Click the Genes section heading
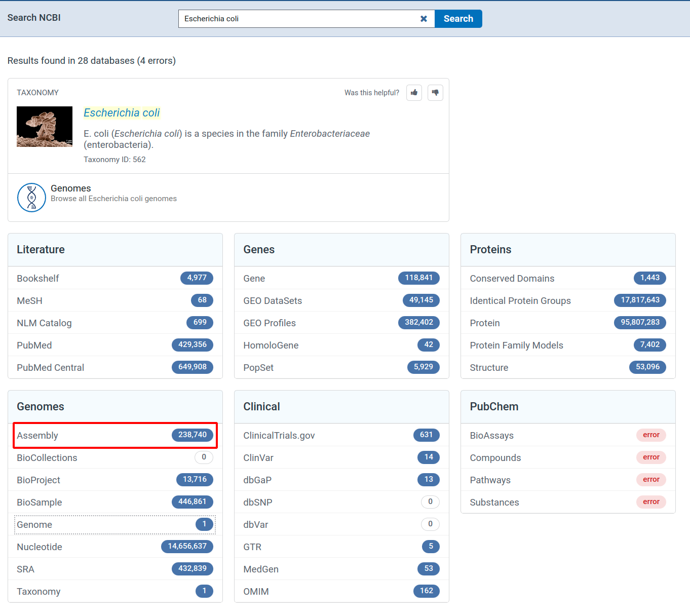Image resolution: width=690 pixels, height=616 pixels. (259, 250)
